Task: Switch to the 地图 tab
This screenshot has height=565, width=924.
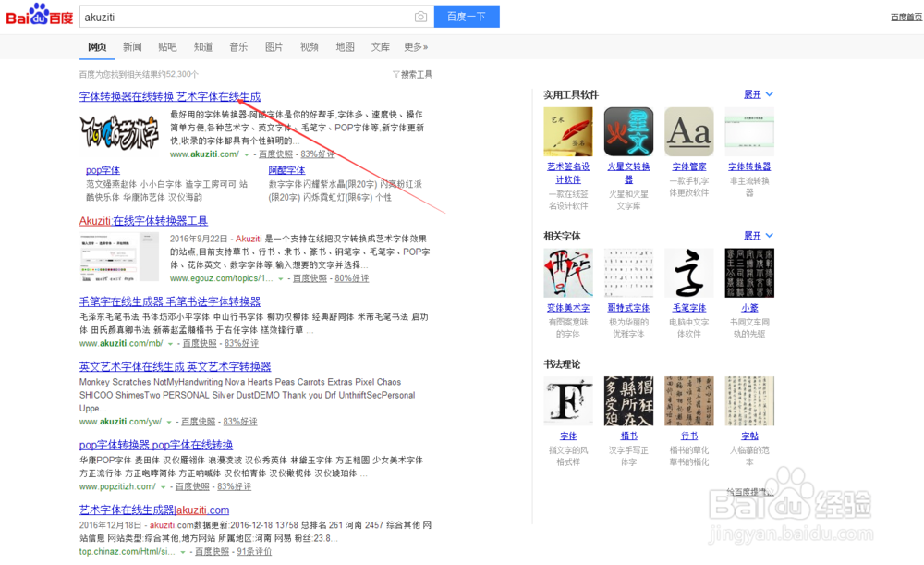Action: click(345, 46)
